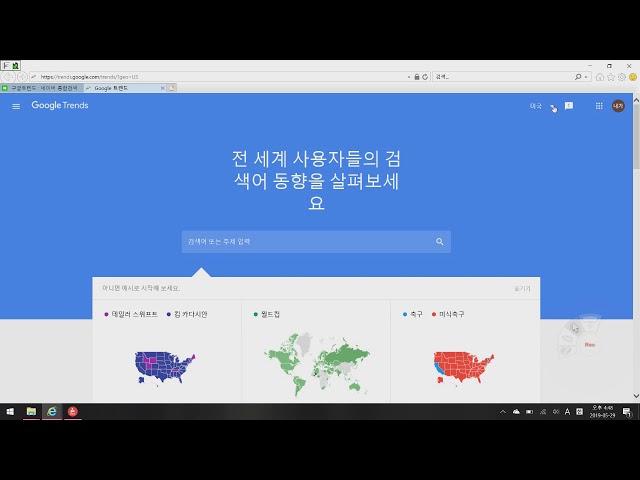
Task: Open the network tray icon
Action: click(543, 412)
